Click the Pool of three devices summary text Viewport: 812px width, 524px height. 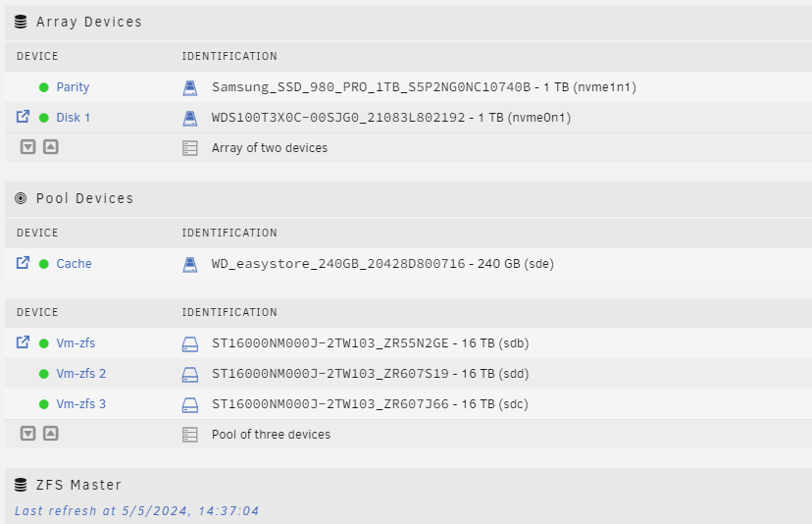272,435
